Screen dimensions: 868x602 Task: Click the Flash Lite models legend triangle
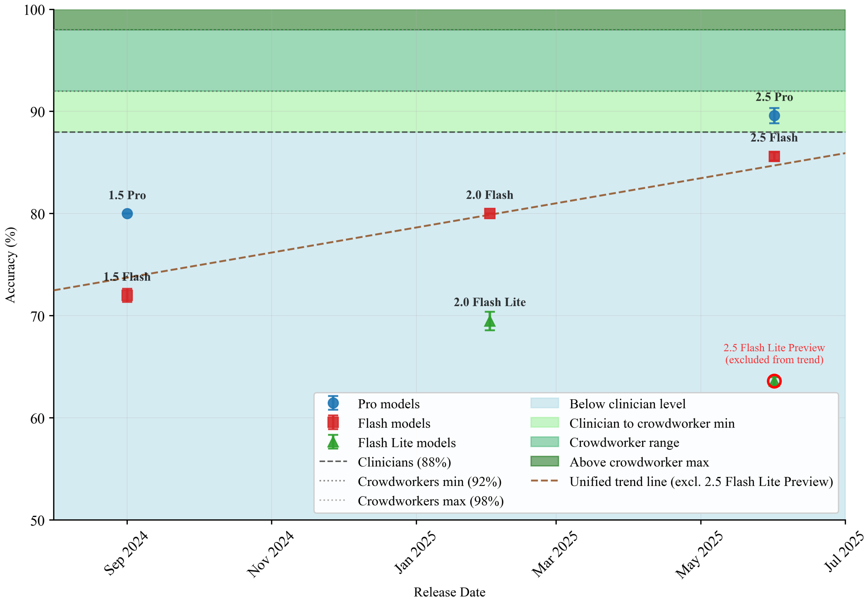[333, 442]
